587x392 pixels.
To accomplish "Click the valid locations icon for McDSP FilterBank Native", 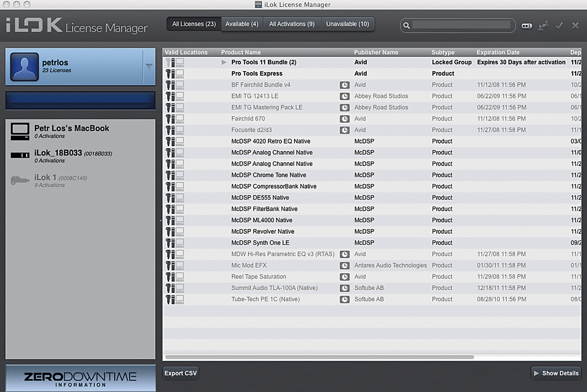I will (174, 209).
